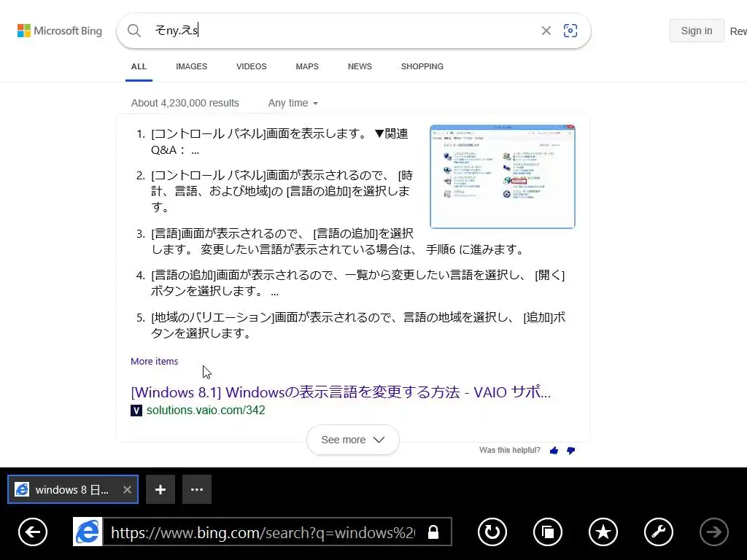This screenshot has height=560, width=747.
Task: Open a new tab with plus button
Action: tap(160, 489)
